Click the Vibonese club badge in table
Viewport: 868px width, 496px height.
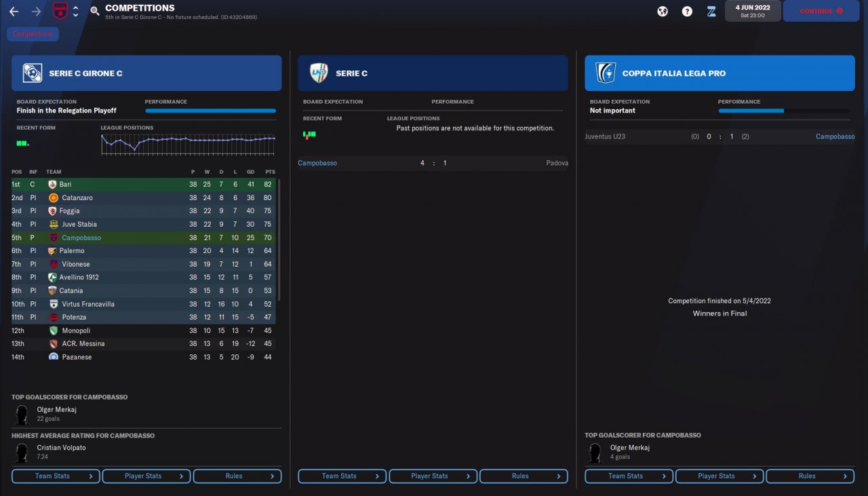pyautogui.click(x=53, y=264)
